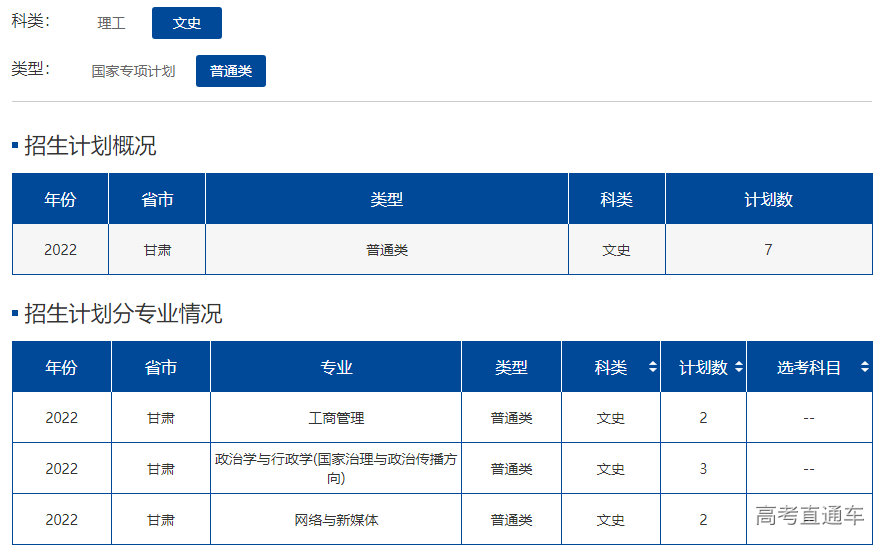
Task: Sort by the 计划数 column arrows in majors table
Action: pyautogui.click(x=739, y=367)
